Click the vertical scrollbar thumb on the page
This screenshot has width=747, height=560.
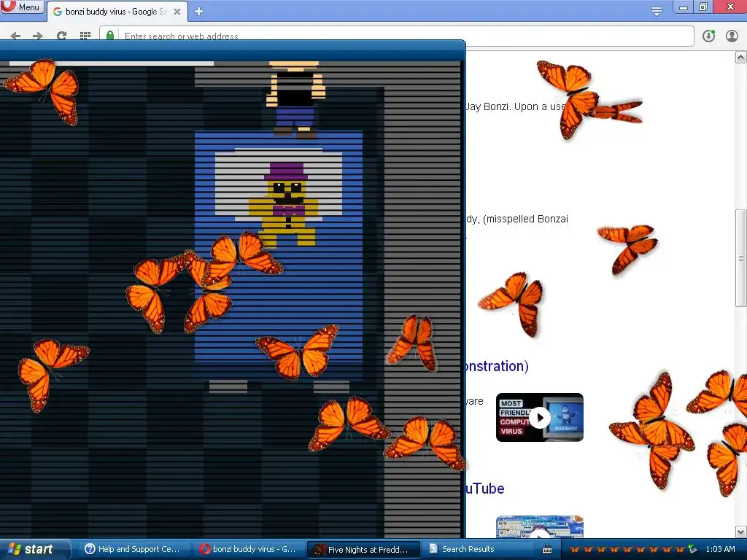click(741, 258)
